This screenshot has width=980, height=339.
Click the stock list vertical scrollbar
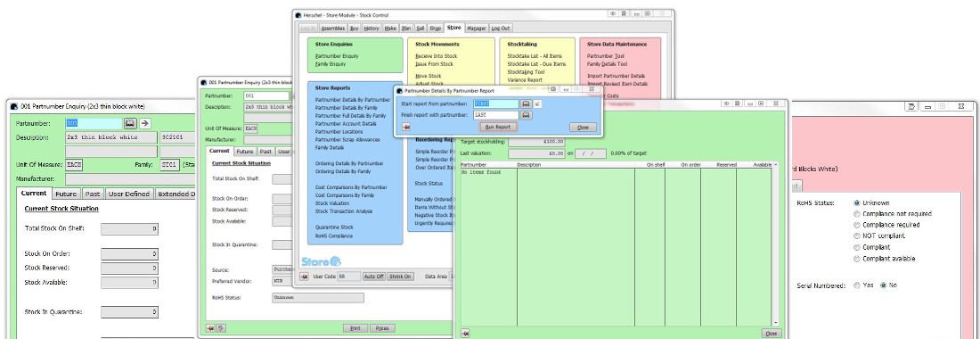(x=776, y=244)
